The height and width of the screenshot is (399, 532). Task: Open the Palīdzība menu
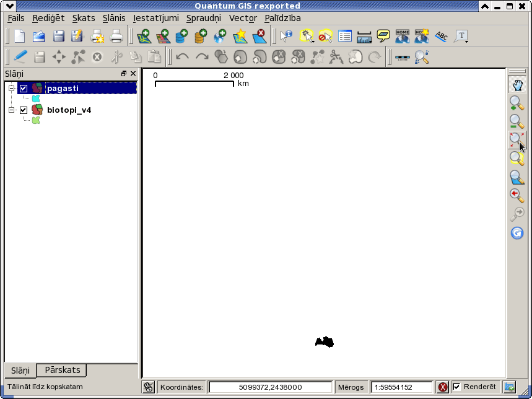(282, 18)
